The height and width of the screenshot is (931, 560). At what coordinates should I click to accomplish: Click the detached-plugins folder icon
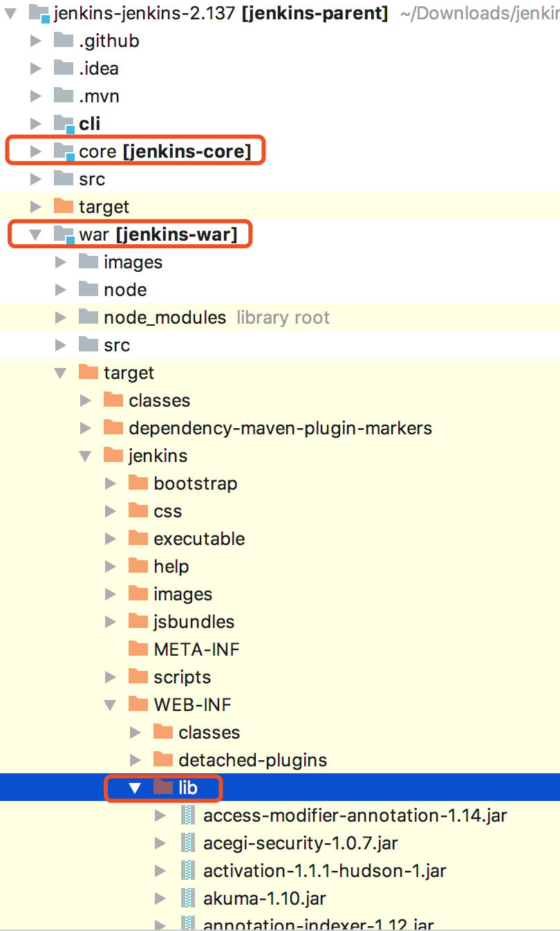163,759
